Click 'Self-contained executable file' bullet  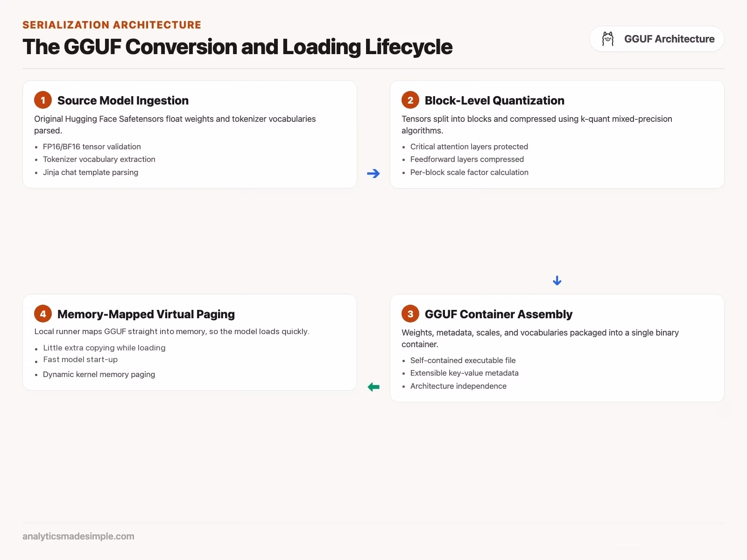[463, 360]
